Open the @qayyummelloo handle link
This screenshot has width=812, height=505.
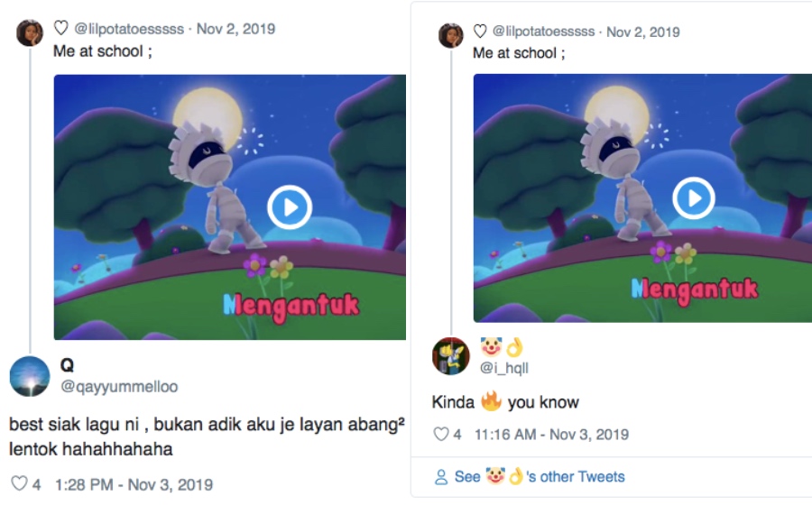[119, 387]
